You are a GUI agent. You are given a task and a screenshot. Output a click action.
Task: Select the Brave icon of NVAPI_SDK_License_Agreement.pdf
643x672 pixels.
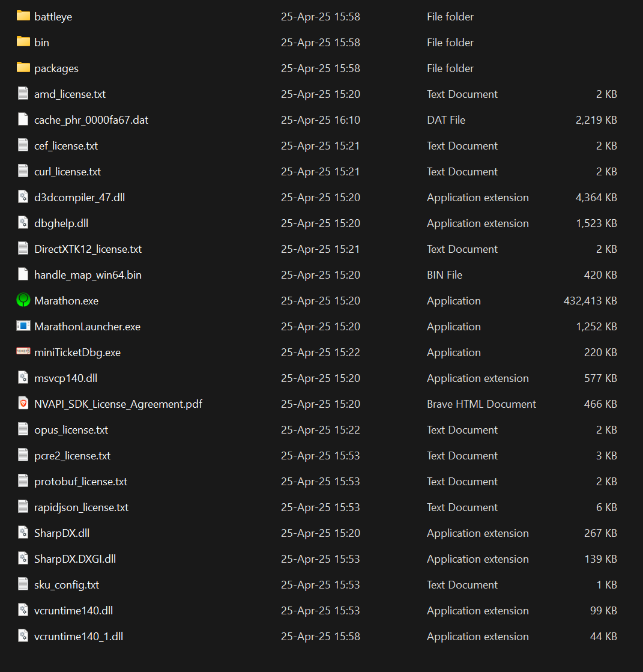23,404
